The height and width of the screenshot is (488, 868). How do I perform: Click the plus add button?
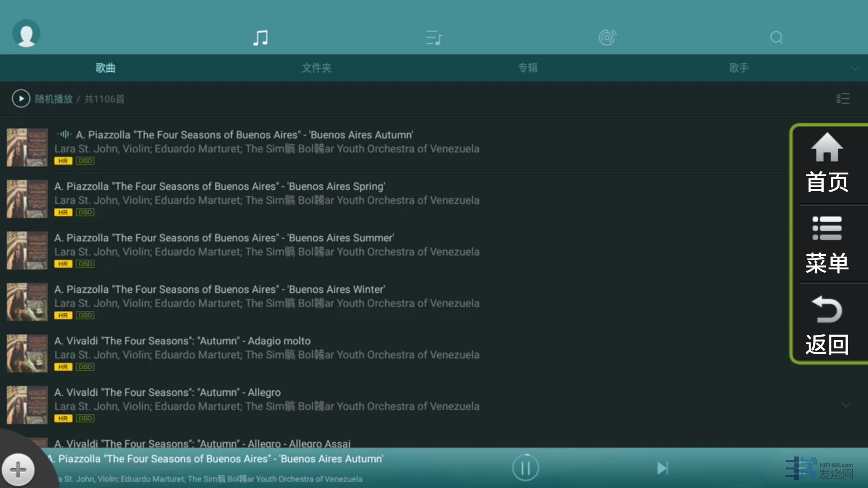(x=18, y=469)
